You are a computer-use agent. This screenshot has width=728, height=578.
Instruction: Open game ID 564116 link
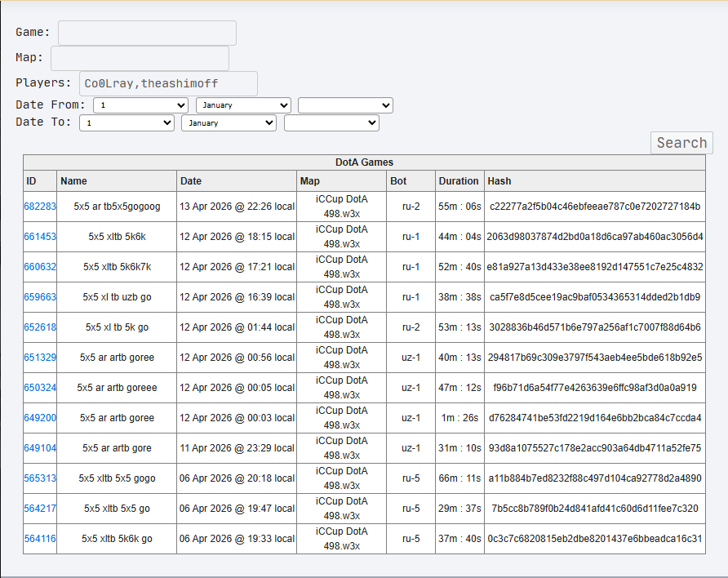point(40,539)
